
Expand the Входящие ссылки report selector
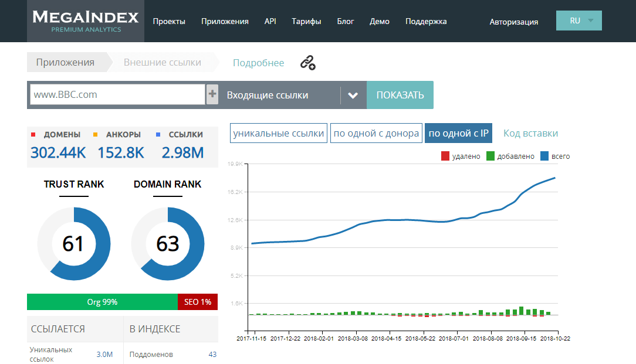353,96
